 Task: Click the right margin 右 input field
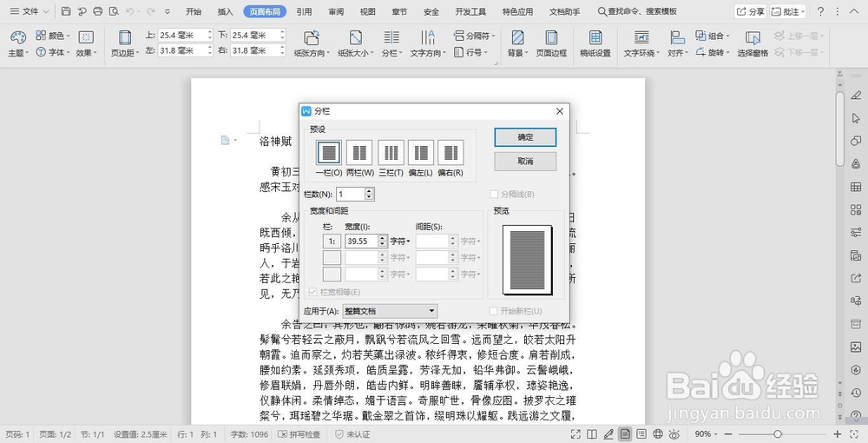click(254, 50)
